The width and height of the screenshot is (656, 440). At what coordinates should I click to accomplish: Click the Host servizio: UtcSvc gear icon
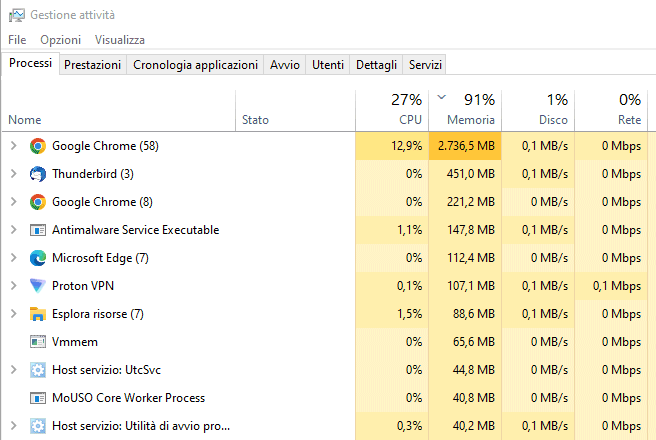click(x=38, y=370)
